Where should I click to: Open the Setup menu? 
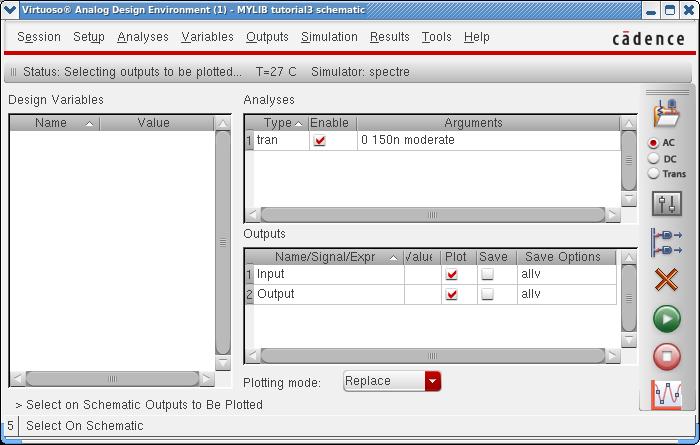(89, 37)
